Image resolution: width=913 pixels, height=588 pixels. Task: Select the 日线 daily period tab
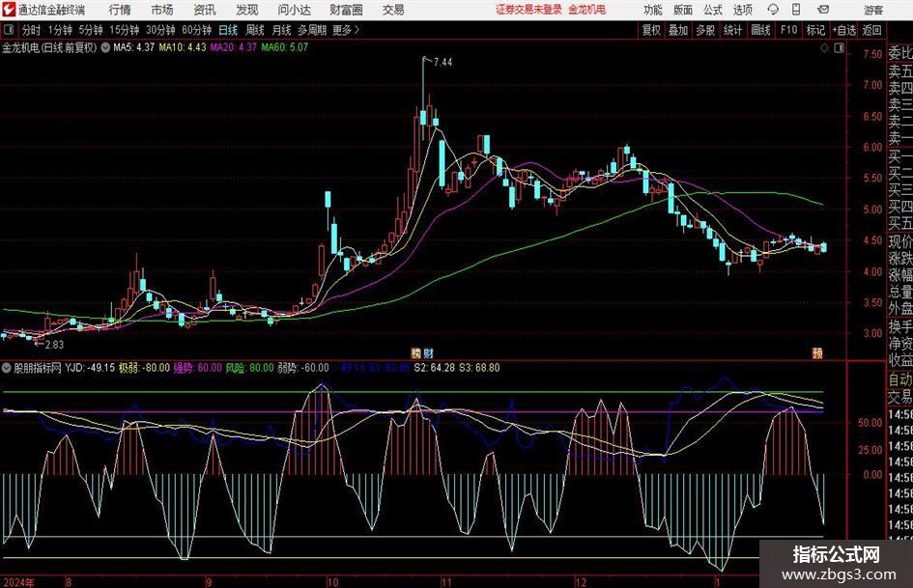[228, 30]
